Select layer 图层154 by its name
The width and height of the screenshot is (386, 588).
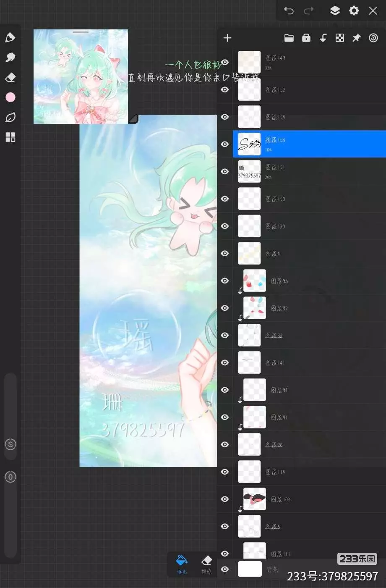click(x=275, y=117)
